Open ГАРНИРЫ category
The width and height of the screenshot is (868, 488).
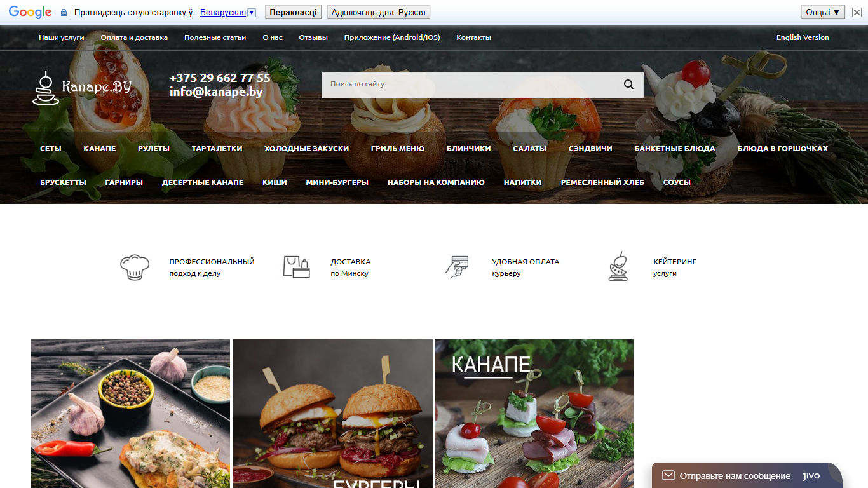tap(124, 182)
